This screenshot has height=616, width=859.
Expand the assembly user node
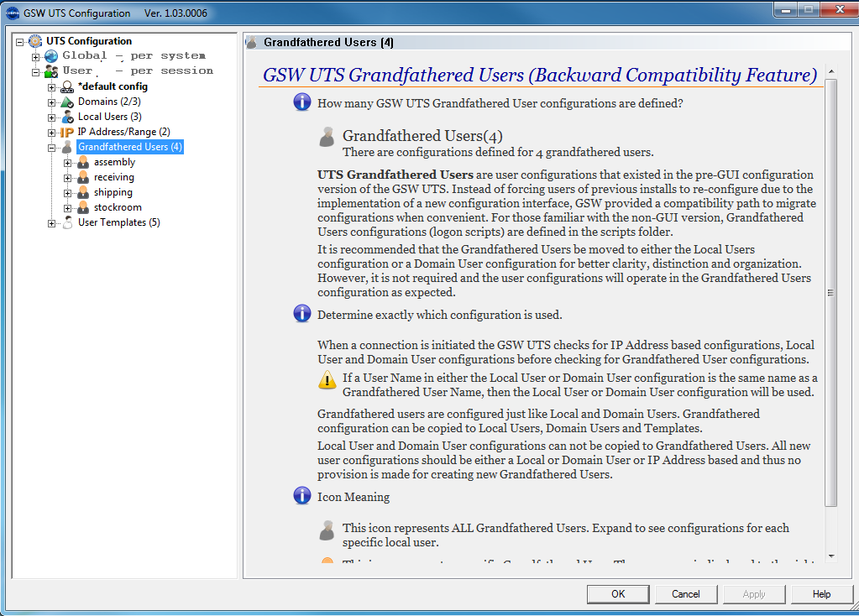(67, 163)
